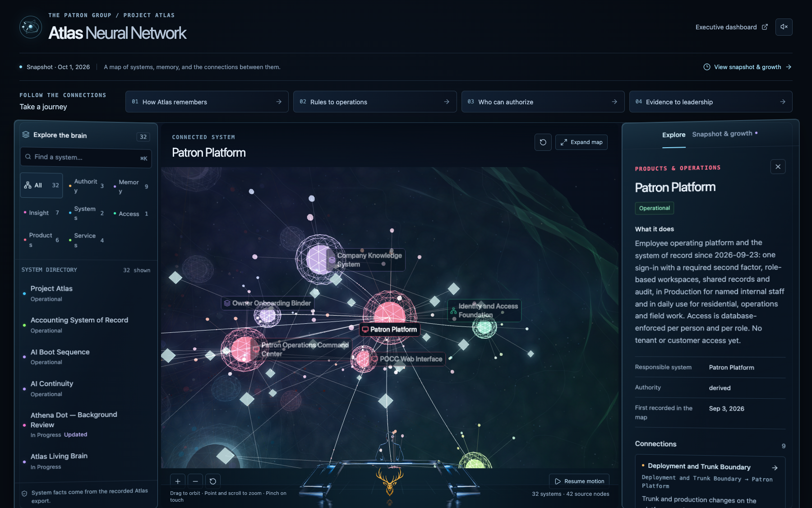The width and height of the screenshot is (812, 508).
Task: Filter systems by Access
Action: [131, 214]
